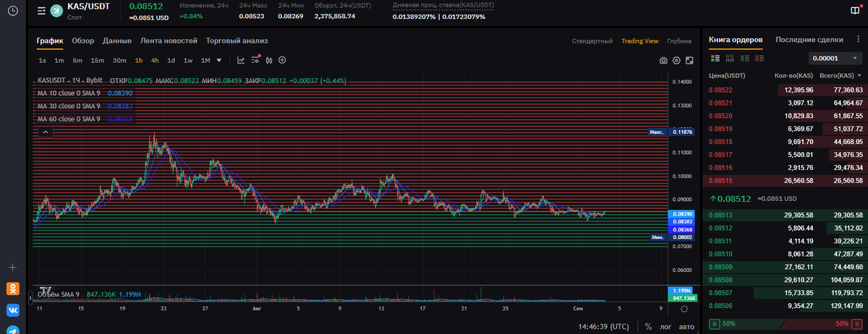Expand more timeframes dropdown arrow

click(x=219, y=61)
